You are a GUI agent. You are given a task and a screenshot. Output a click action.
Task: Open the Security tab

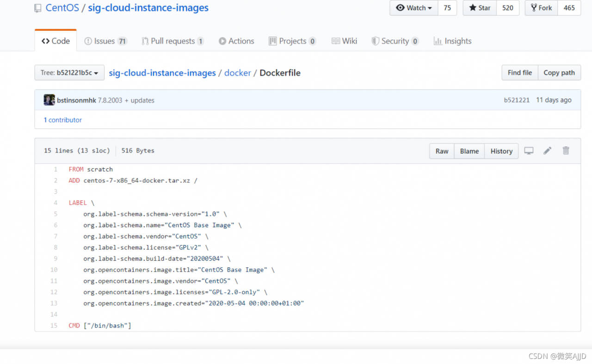[395, 41]
